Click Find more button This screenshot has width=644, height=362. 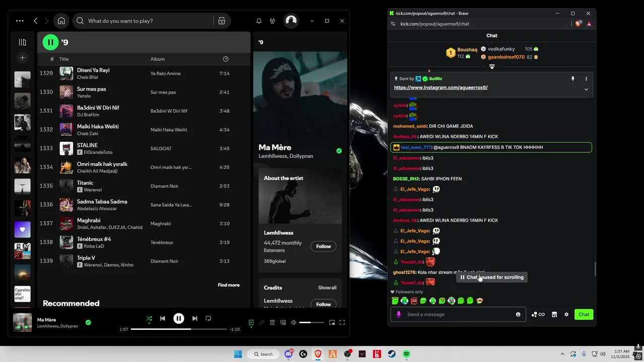click(228, 285)
